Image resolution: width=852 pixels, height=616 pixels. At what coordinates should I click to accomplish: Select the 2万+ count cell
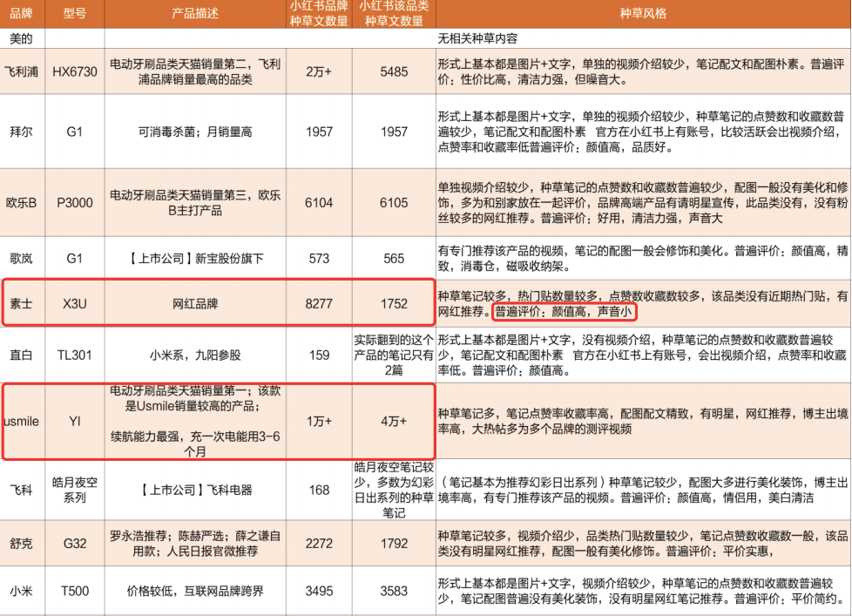click(x=319, y=71)
